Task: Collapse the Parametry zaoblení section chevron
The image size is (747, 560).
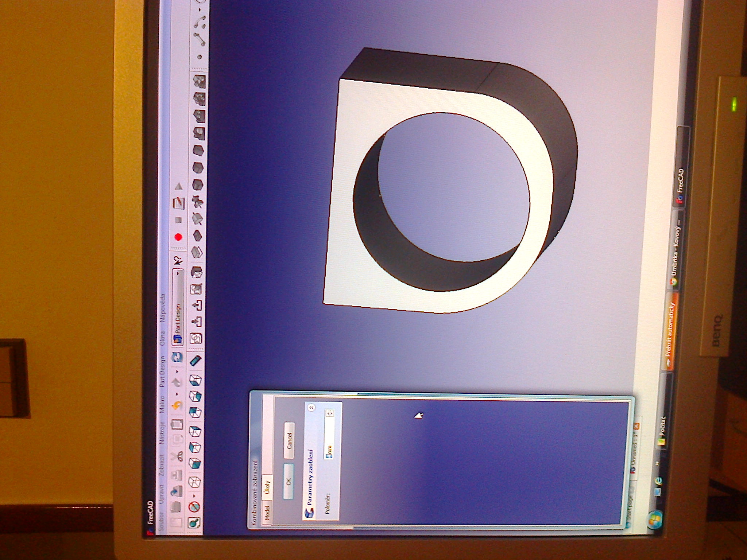Action: pyautogui.click(x=311, y=408)
